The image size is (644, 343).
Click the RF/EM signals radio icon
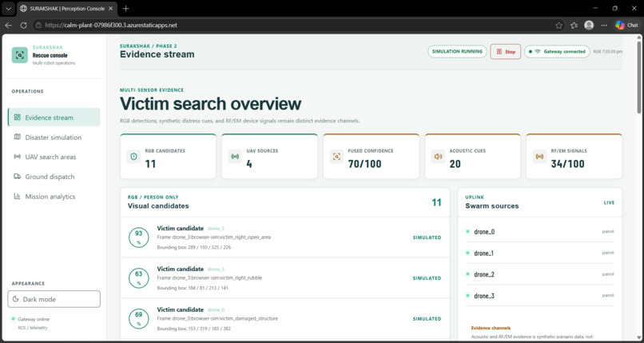tap(539, 157)
